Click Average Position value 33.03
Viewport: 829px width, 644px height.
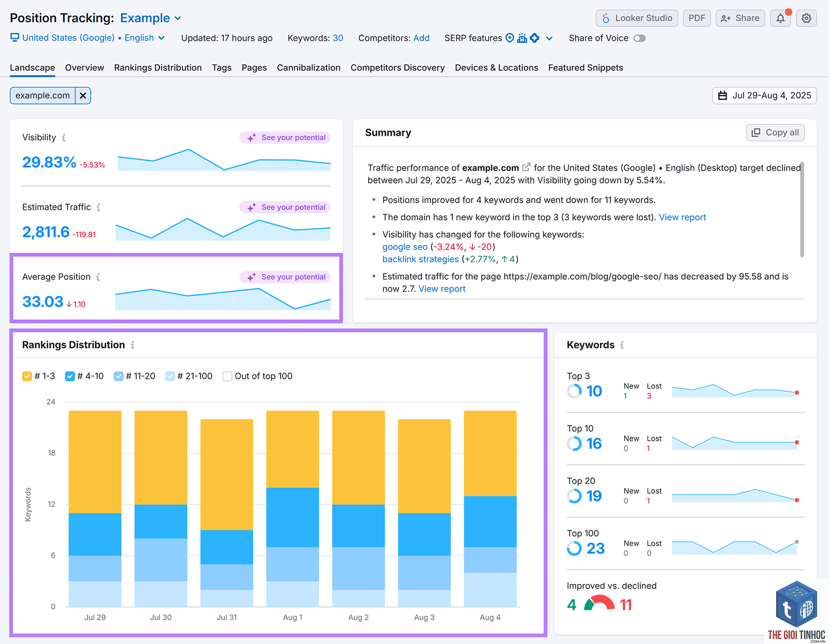tap(42, 302)
